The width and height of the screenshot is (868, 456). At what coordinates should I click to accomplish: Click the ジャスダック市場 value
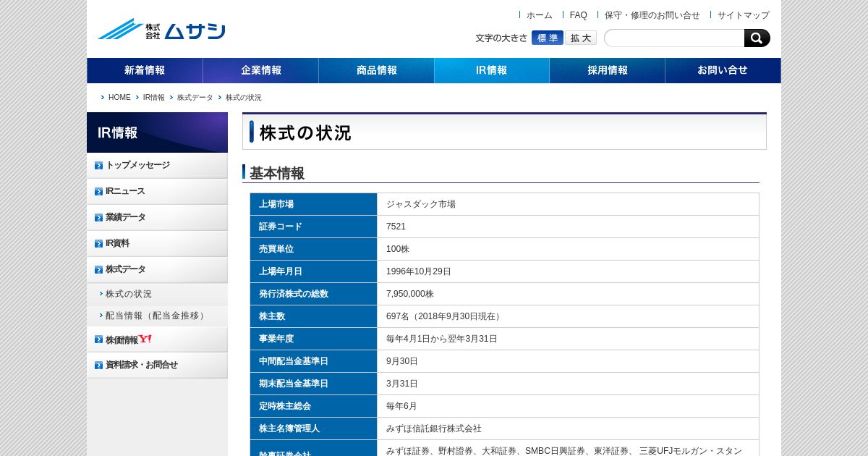(421, 204)
